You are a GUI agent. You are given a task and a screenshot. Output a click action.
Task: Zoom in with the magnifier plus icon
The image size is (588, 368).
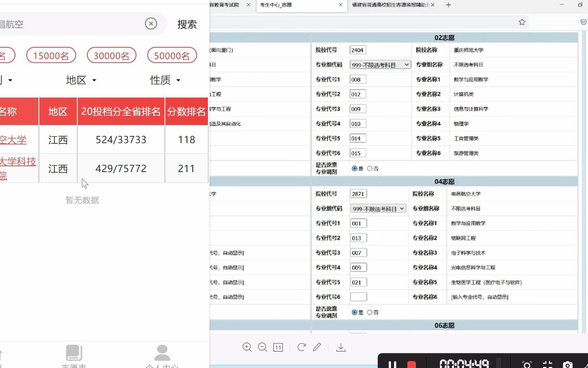tap(247, 347)
